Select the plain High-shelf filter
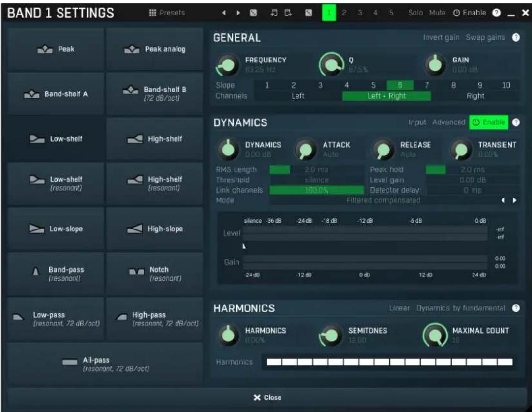532x412 pixels. 155,139
